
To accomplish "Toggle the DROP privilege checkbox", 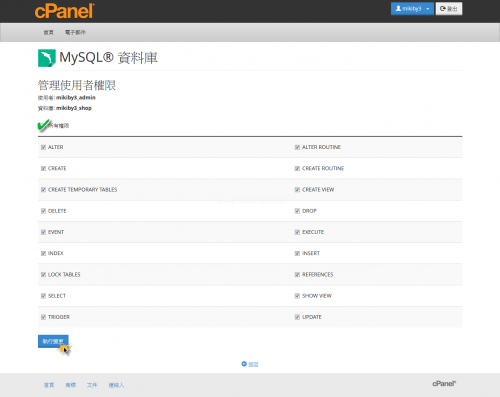I will point(297,211).
